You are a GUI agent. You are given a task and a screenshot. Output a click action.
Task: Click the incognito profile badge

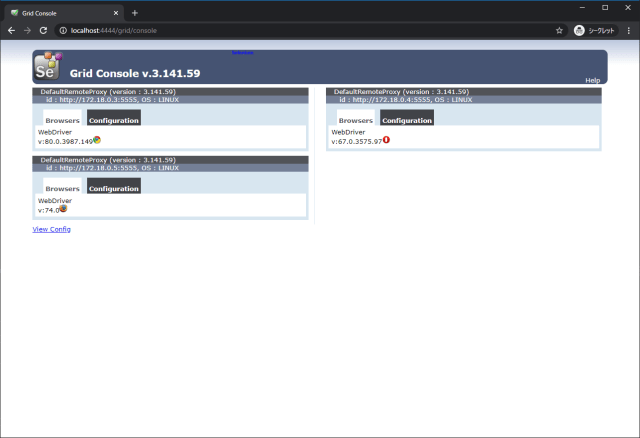tap(595, 31)
